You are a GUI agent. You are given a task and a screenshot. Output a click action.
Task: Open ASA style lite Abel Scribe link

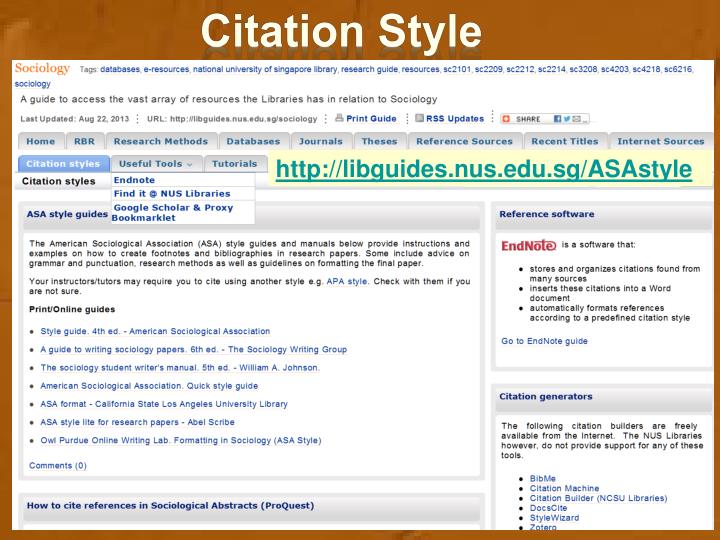[x=137, y=422]
